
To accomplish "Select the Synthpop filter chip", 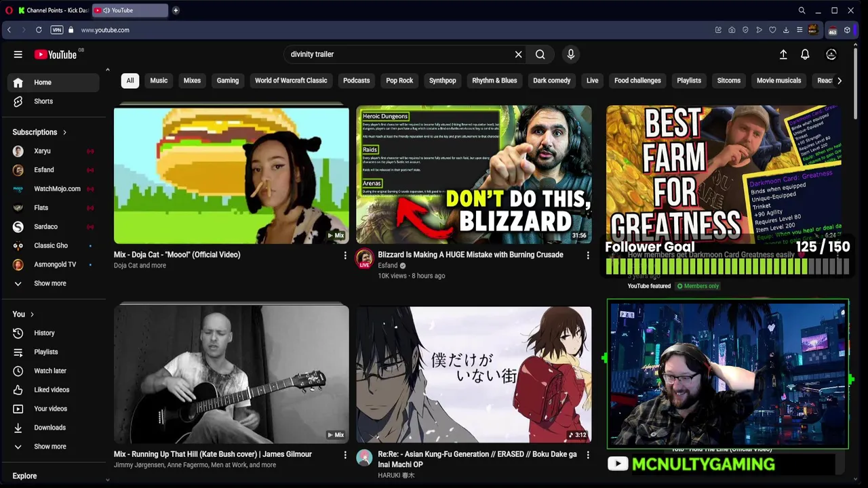I will 443,81.
